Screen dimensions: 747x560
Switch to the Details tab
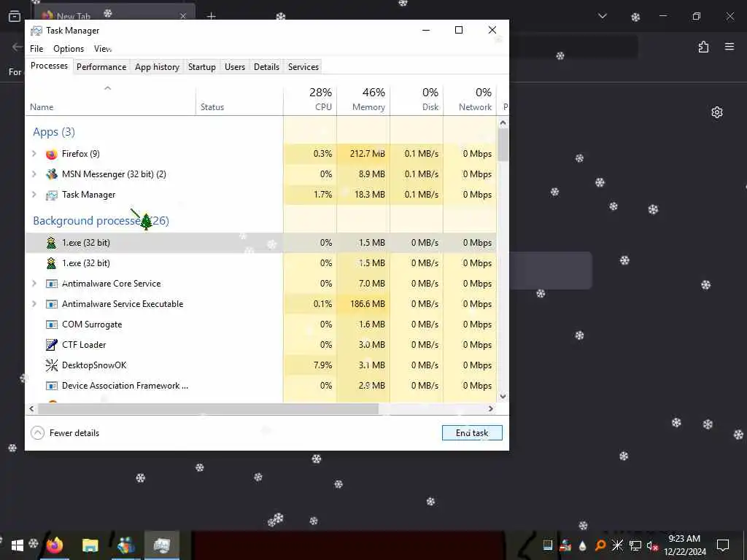click(x=266, y=67)
